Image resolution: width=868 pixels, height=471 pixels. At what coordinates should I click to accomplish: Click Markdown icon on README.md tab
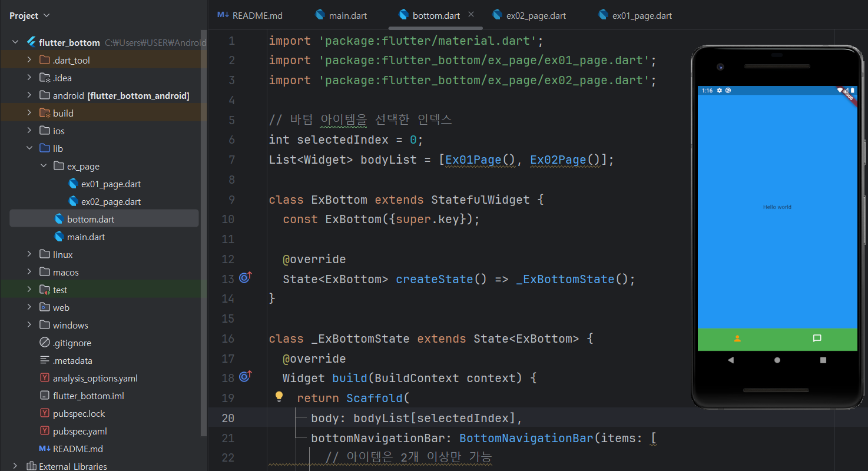(223, 15)
